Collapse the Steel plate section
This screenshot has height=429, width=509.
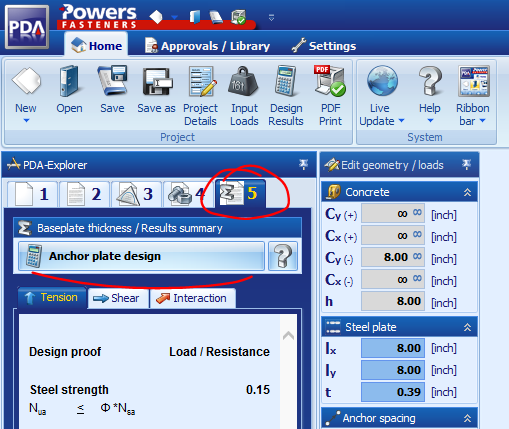tap(467, 327)
